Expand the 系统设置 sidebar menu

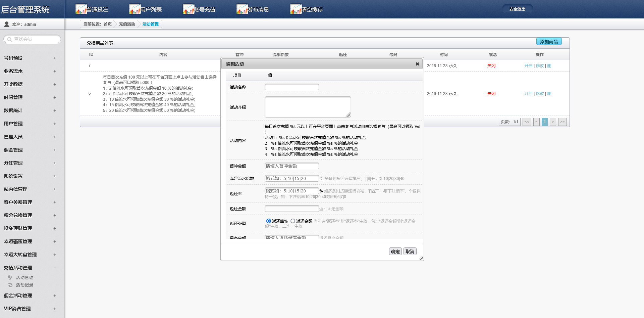click(x=55, y=176)
